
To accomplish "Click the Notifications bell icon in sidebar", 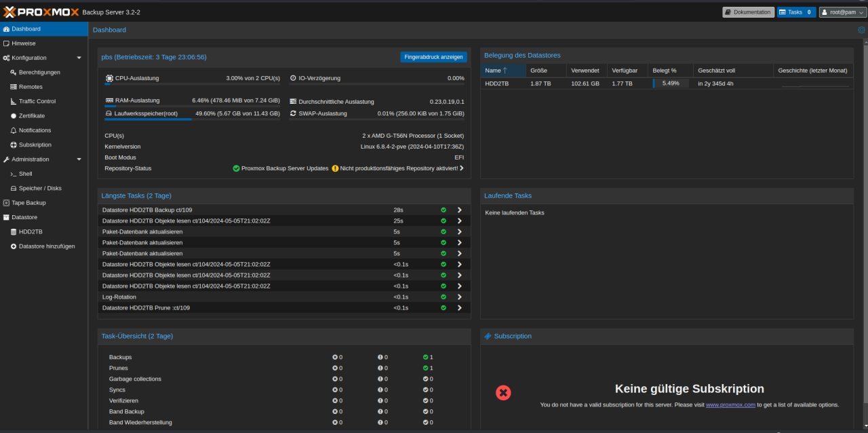I will tap(13, 130).
